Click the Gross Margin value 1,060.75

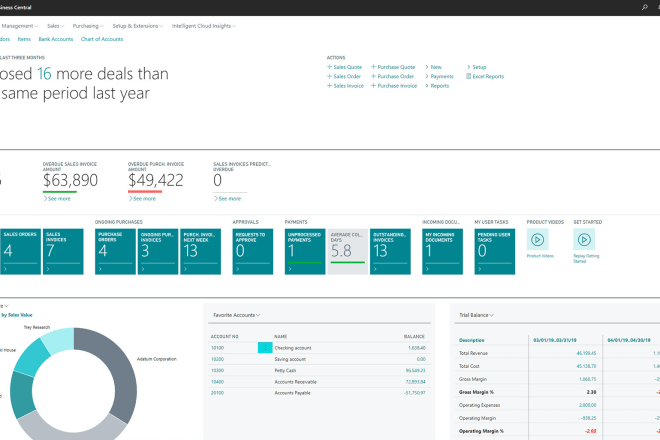click(588, 379)
